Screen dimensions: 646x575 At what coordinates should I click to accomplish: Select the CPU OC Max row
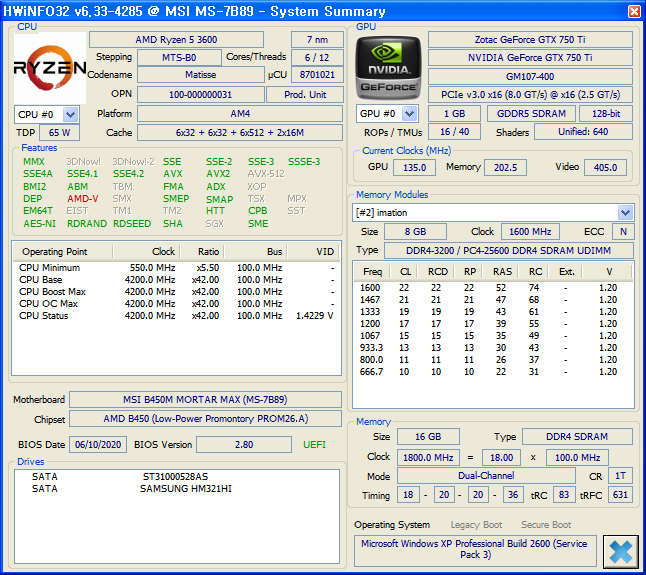[176, 304]
